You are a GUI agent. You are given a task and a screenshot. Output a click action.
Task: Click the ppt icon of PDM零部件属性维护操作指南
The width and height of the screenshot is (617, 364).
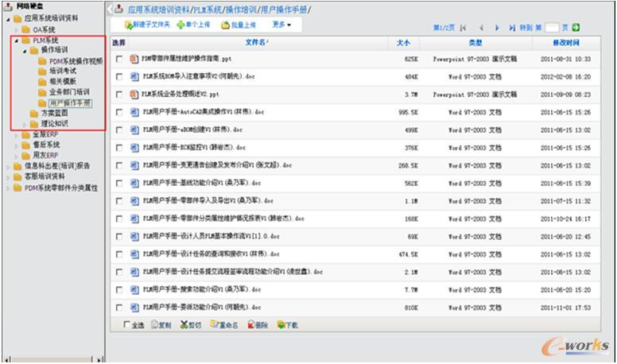(x=134, y=59)
